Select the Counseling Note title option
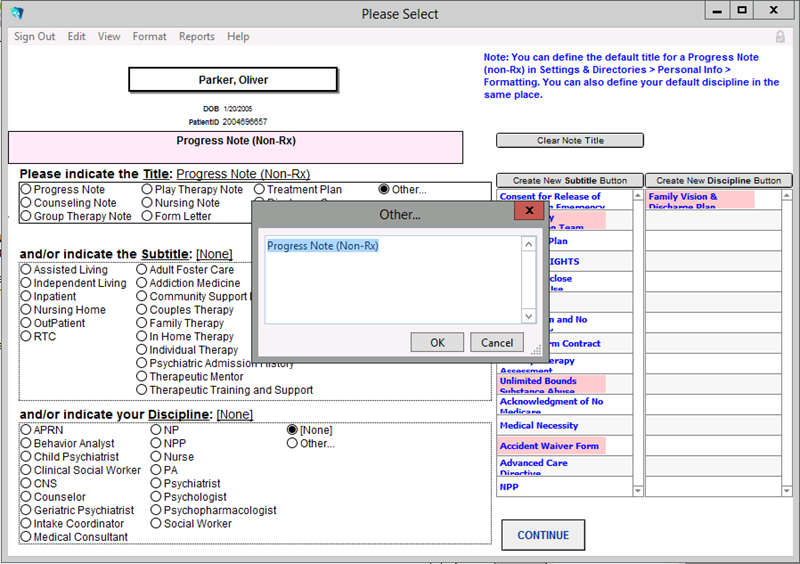Viewport: 800px width, 564px height. pos(26,203)
